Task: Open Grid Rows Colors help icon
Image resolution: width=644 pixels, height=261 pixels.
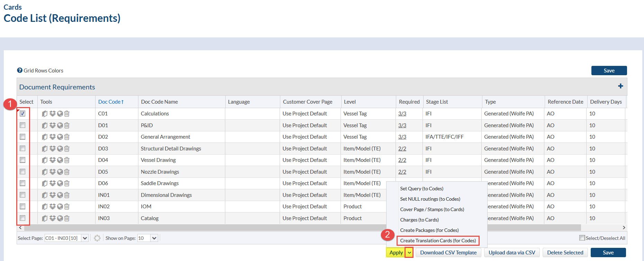Action: click(20, 70)
